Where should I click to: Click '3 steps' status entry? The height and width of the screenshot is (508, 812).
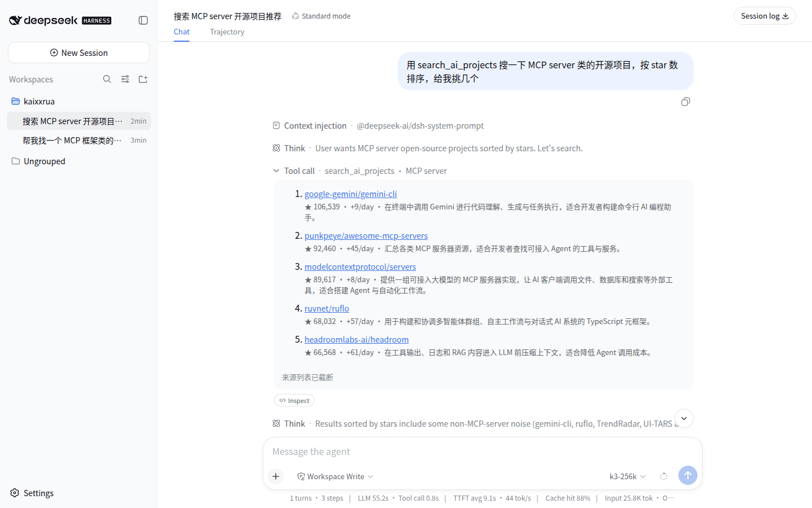click(332, 498)
